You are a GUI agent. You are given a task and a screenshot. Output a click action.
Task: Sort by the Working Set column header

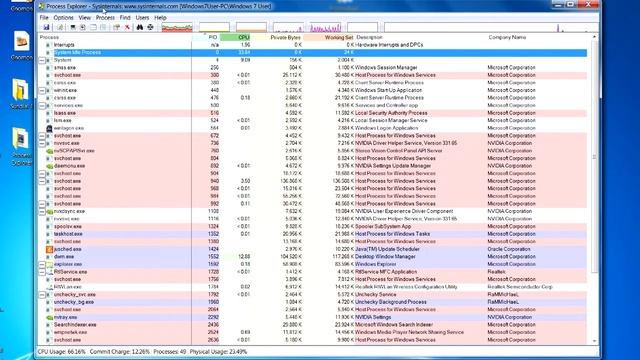[329, 37]
